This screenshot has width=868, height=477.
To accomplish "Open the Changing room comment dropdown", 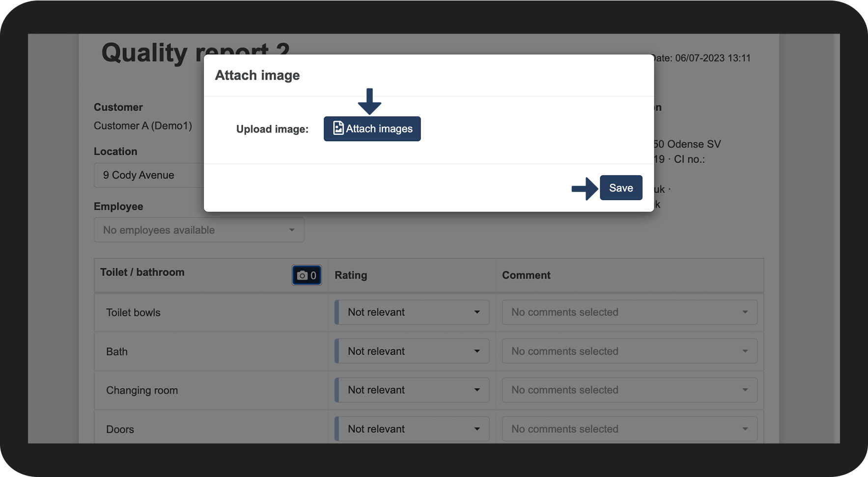I will click(630, 390).
